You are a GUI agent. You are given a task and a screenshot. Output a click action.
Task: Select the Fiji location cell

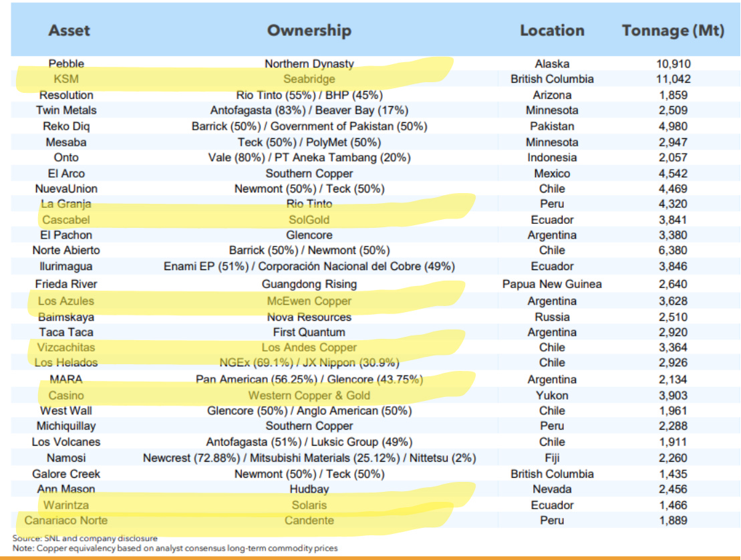552,458
